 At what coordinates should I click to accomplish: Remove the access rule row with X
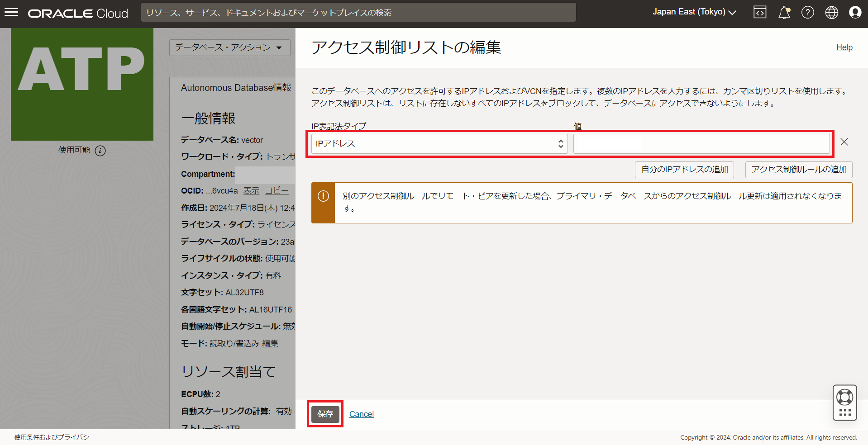(x=844, y=142)
